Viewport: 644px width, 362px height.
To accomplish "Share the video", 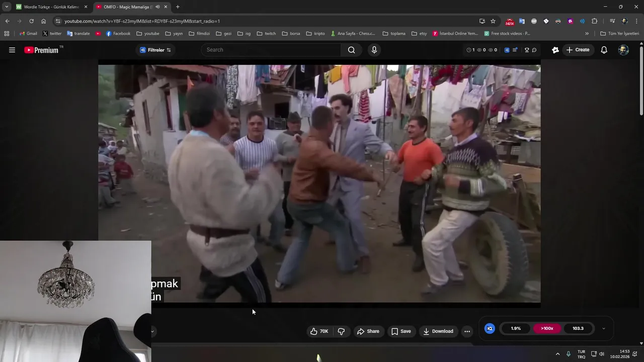I will pyautogui.click(x=368, y=331).
